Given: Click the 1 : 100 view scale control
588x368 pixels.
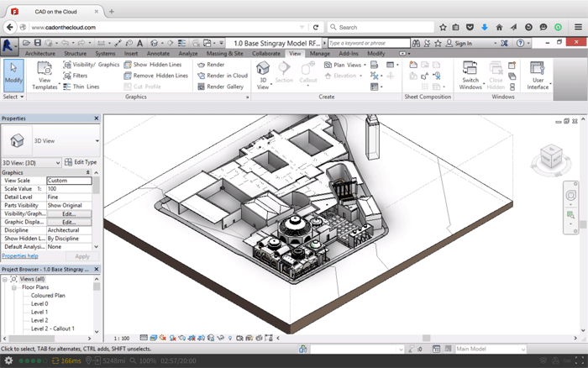Looking at the screenshot, I should click(122, 339).
